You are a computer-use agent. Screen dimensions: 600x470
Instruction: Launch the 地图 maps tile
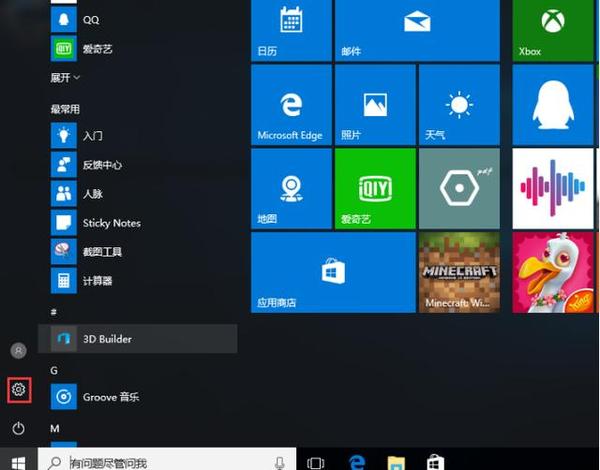(291, 189)
